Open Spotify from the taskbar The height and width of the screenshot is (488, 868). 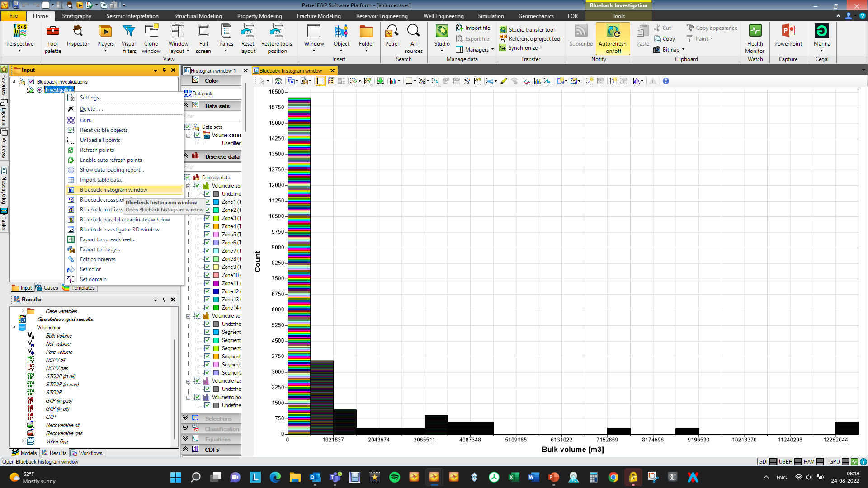point(394,477)
